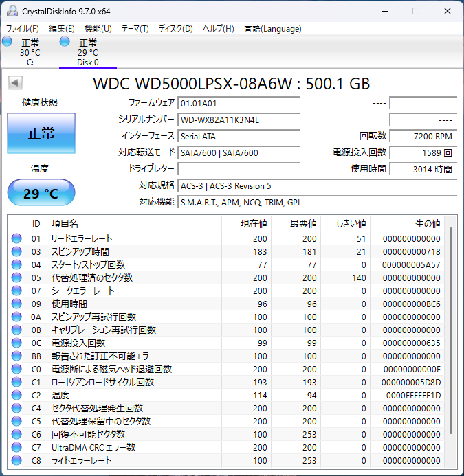
Task: Click status orb for ライトエラーレート row
Action: tap(16, 460)
